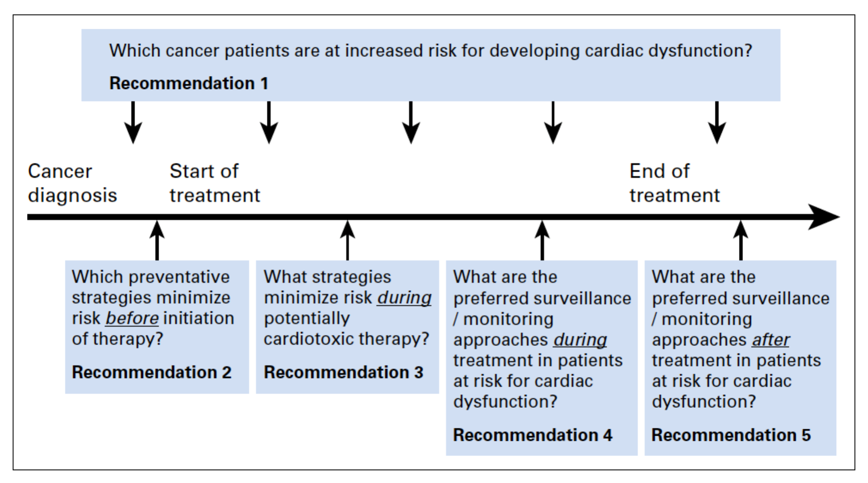868x483 pixels.
Task: Click the underlined word "after"
Action: point(770,340)
